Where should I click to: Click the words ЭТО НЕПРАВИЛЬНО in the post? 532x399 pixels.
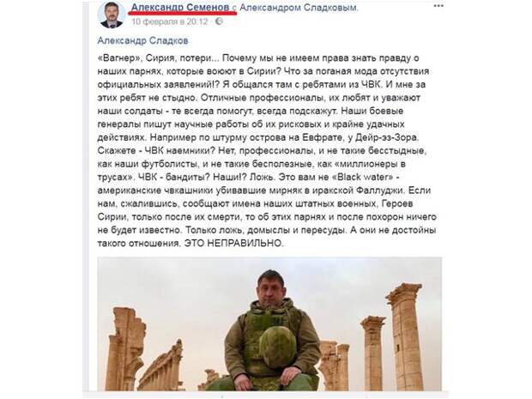(x=233, y=244)
